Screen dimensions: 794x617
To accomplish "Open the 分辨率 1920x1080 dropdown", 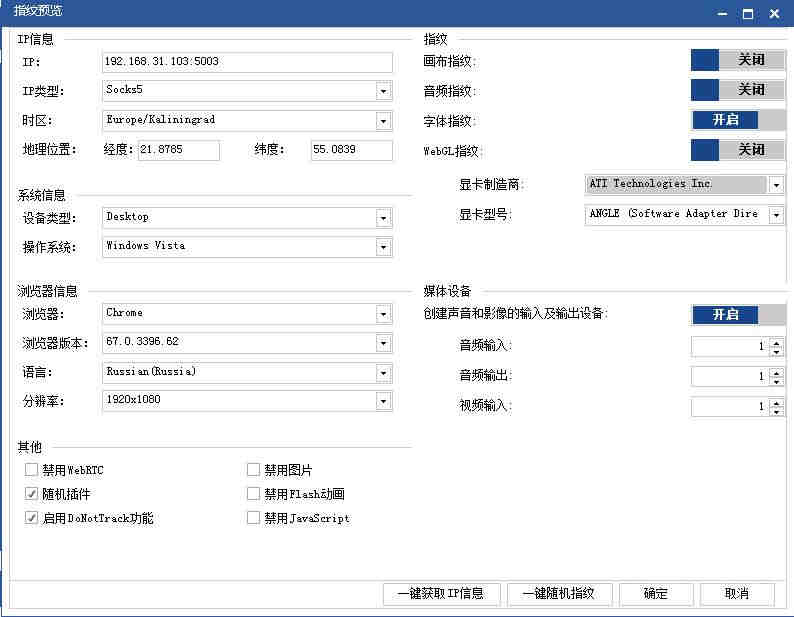I will [384, 401].
